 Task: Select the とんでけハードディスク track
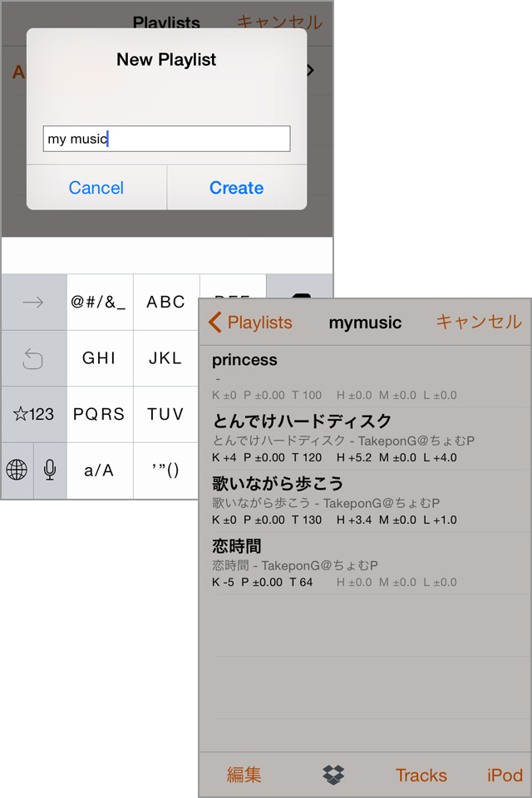coord(364,438)
